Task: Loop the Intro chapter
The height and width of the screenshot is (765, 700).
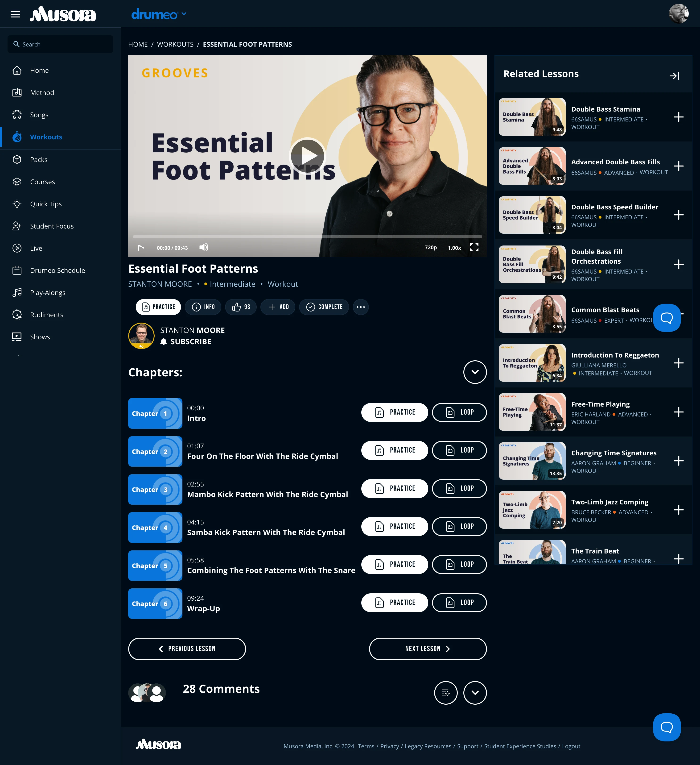Action: (x=459, y=412)
